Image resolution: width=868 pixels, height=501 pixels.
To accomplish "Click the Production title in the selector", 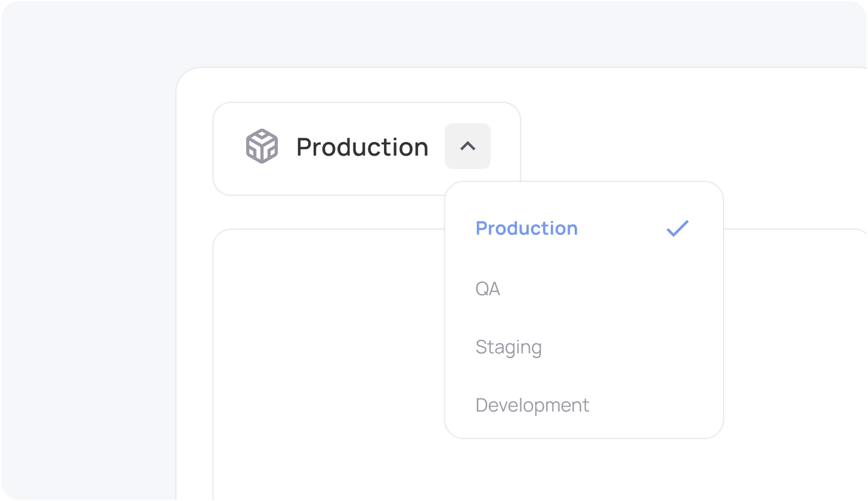I will pos(362,147).
